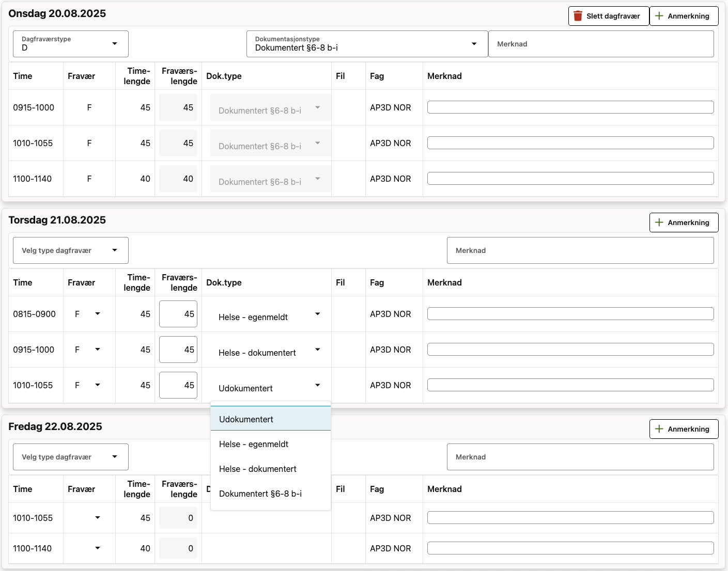This screenshot has width=728, height=571.
Task: Open Fravær dropdown for Fredag 1010-1055
Action: click(x=88, y=518)
